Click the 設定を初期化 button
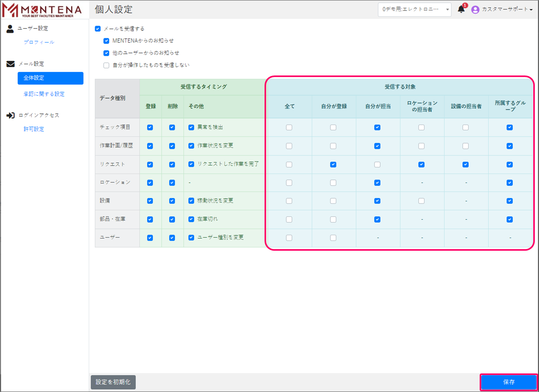The width and height of the screenshot is (539, 392). click(113, 382)
